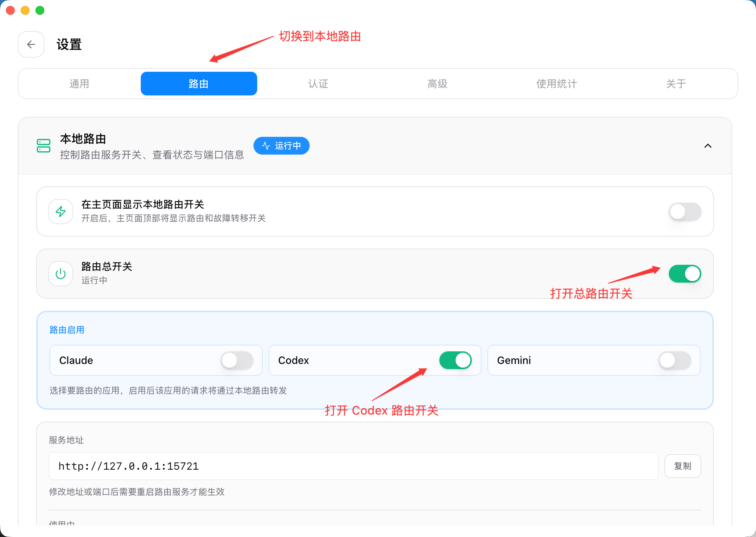Click the Gemini label
This screenshot has height=537, width=756.
click(514, 360)
